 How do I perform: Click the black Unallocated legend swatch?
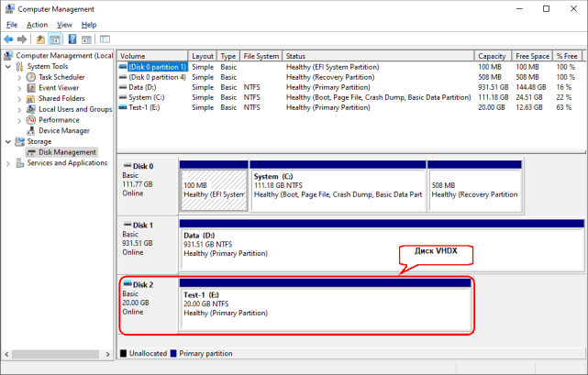[x=123, y=353]
